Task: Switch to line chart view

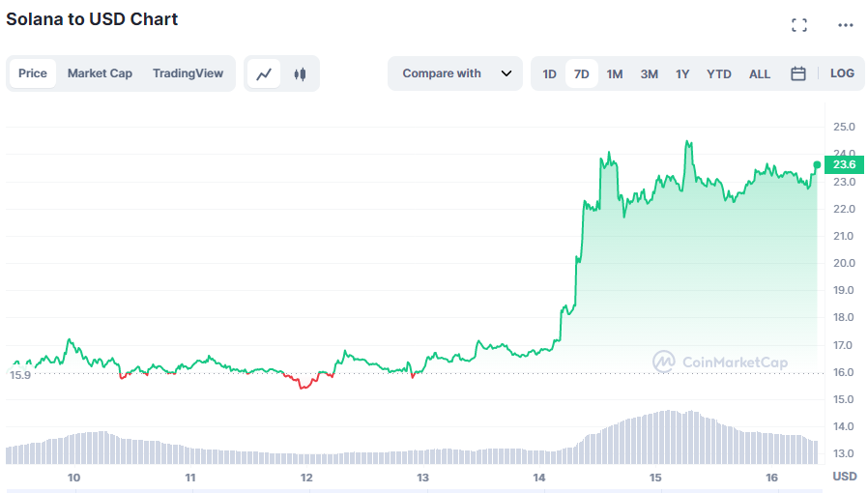Action: pyautogui.click(x=264, y=73)
